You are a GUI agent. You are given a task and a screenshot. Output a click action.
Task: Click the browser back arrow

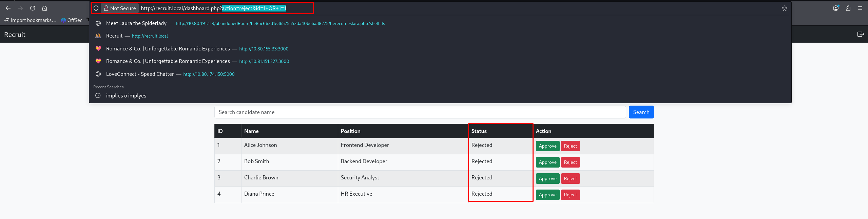click(8, 8)
